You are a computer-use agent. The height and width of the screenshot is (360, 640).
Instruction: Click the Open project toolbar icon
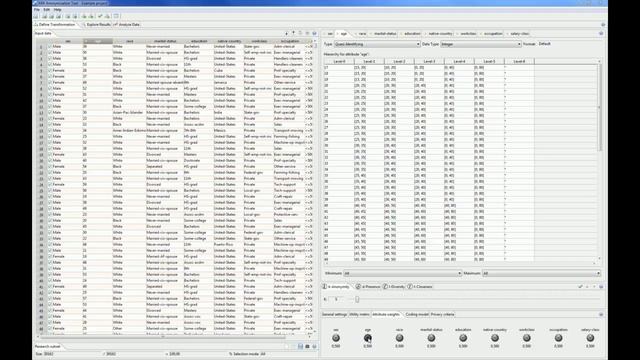coord(44,16)
